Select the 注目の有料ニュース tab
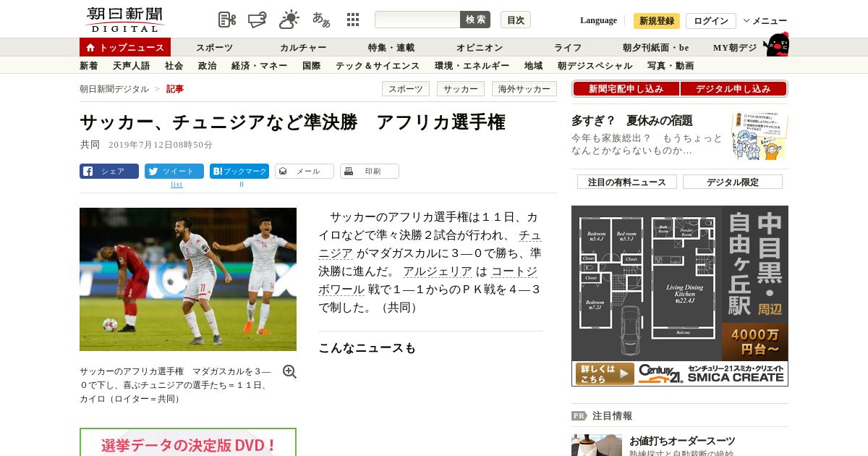 coord(627,182)
